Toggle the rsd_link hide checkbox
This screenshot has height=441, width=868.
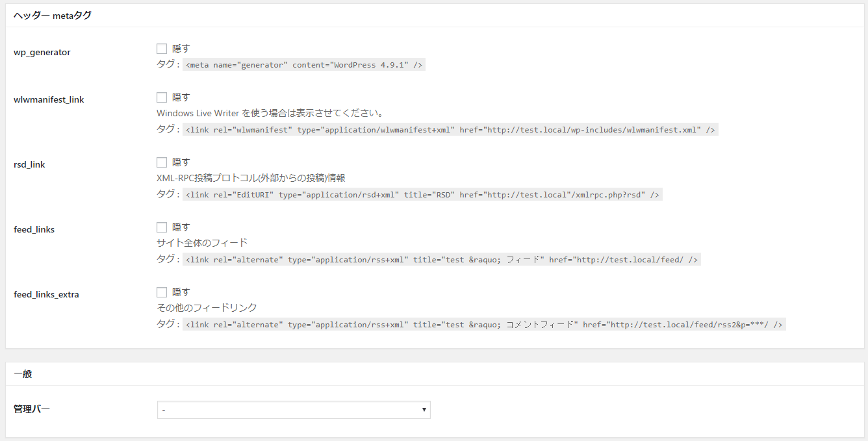pos(162,162)
